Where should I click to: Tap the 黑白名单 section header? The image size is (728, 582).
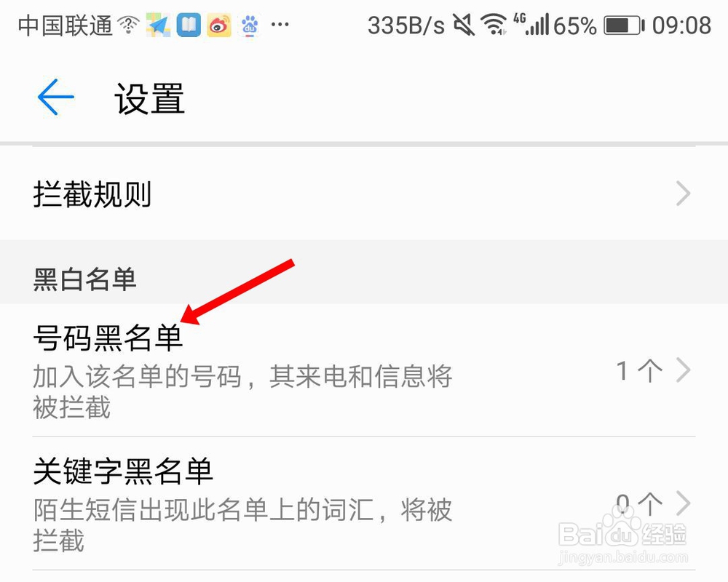[x=84, y=279]
